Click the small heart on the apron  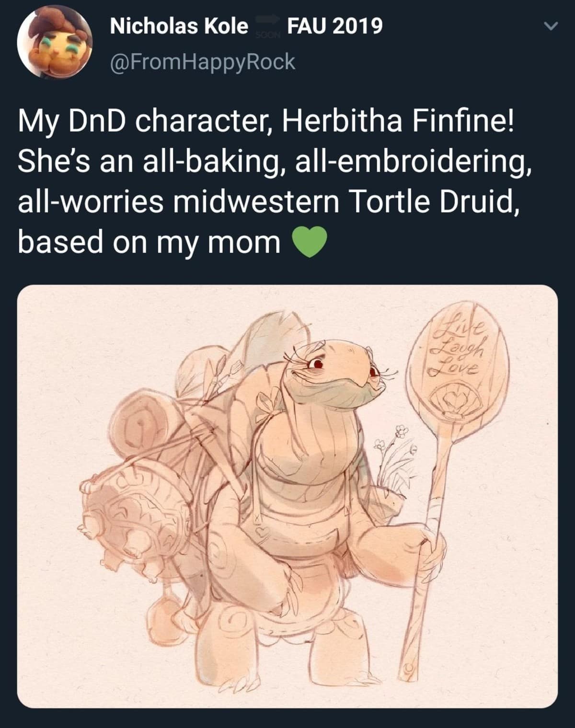263,531
